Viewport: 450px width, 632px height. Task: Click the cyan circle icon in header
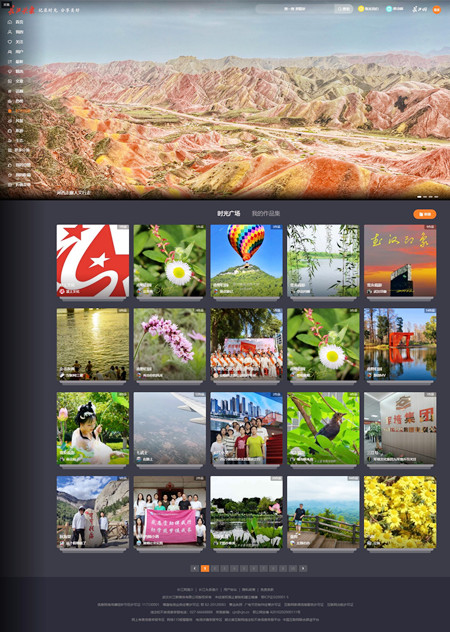point(389,9)
